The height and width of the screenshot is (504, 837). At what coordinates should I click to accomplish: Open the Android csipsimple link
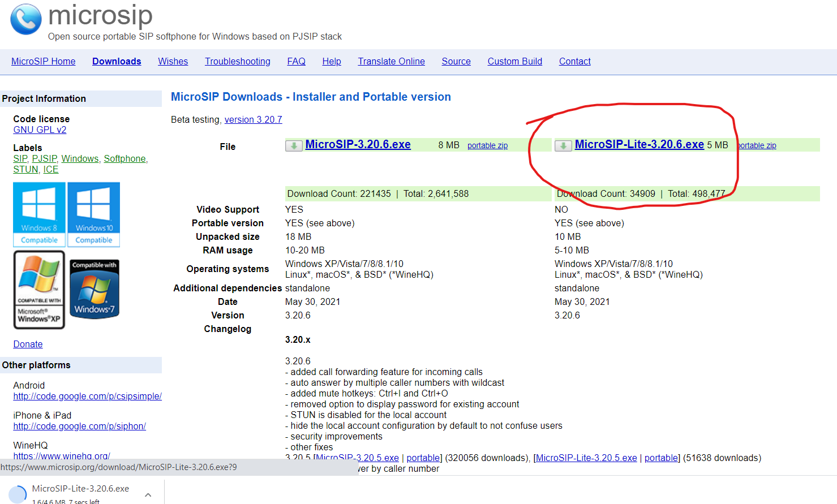tap(88, 396)
